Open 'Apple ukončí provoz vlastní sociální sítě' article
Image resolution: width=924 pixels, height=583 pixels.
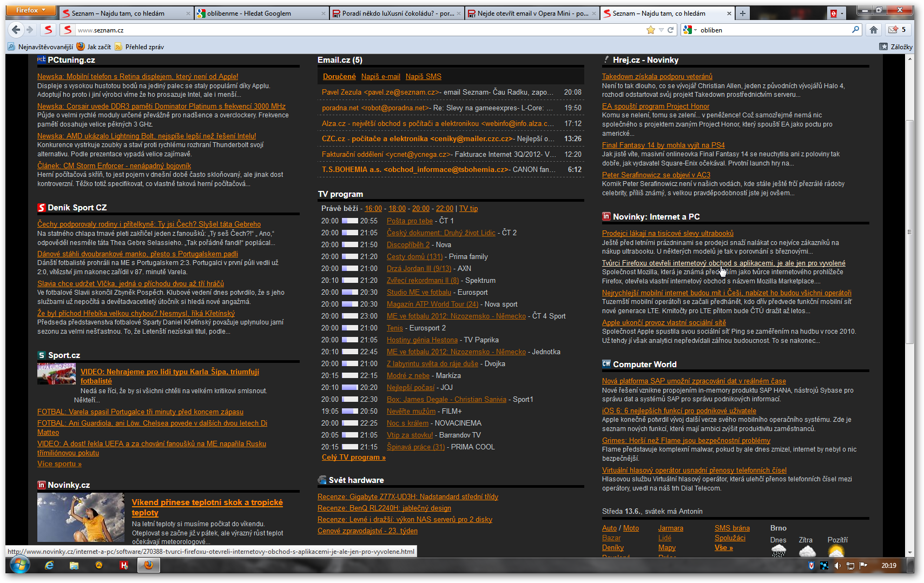coord(664,323)
